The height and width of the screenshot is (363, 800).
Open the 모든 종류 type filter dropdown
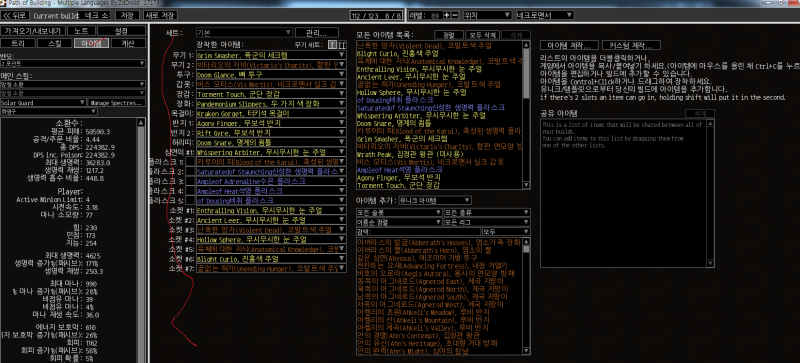coord(487,212)
